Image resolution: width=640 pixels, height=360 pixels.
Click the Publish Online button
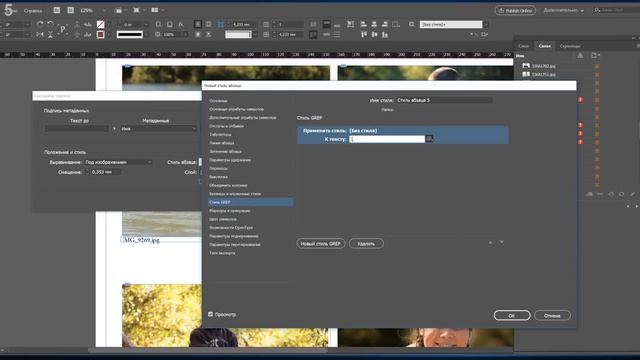click(x=516, y=10)
